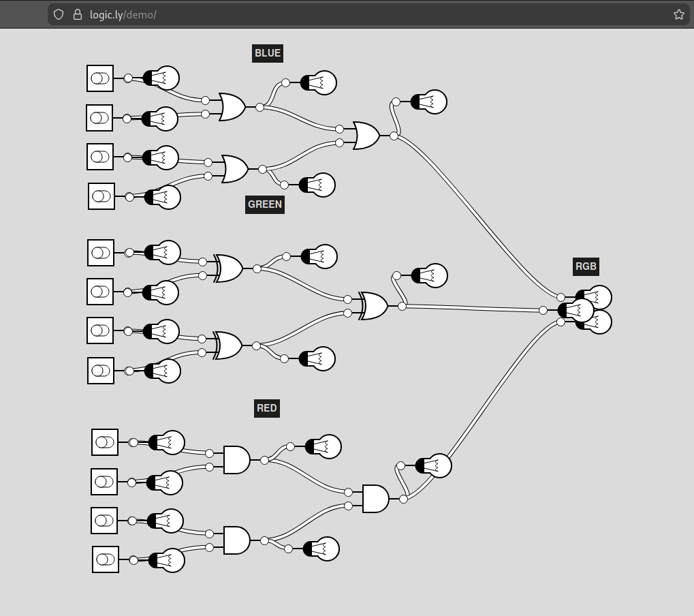Image resolution: width=694 pixels, height=616 pixels.
Task: Select the top AND gate in RED circuit
Action: (x=236, y=460)
